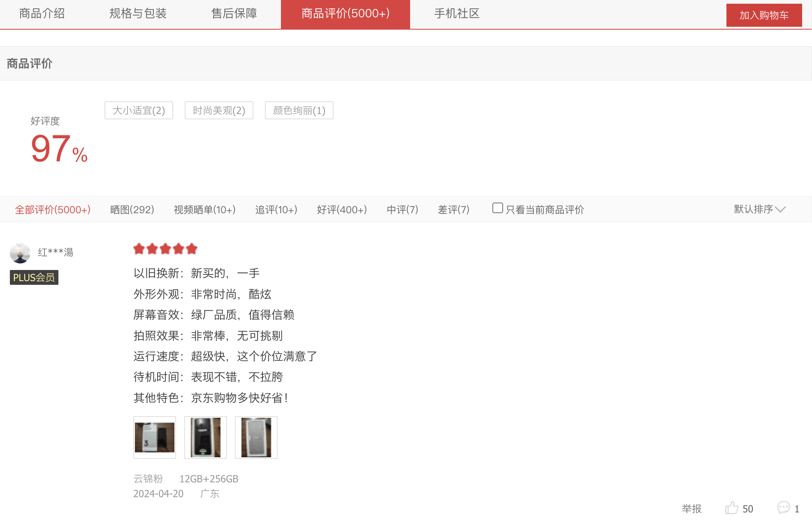Show 视频晒单(10+) video reviews

204,209
